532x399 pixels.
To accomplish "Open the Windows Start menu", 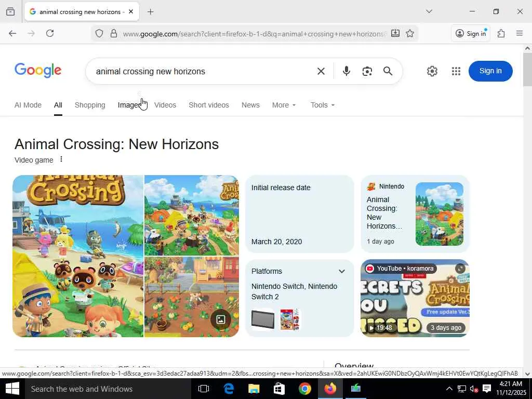I will [12, 389].
